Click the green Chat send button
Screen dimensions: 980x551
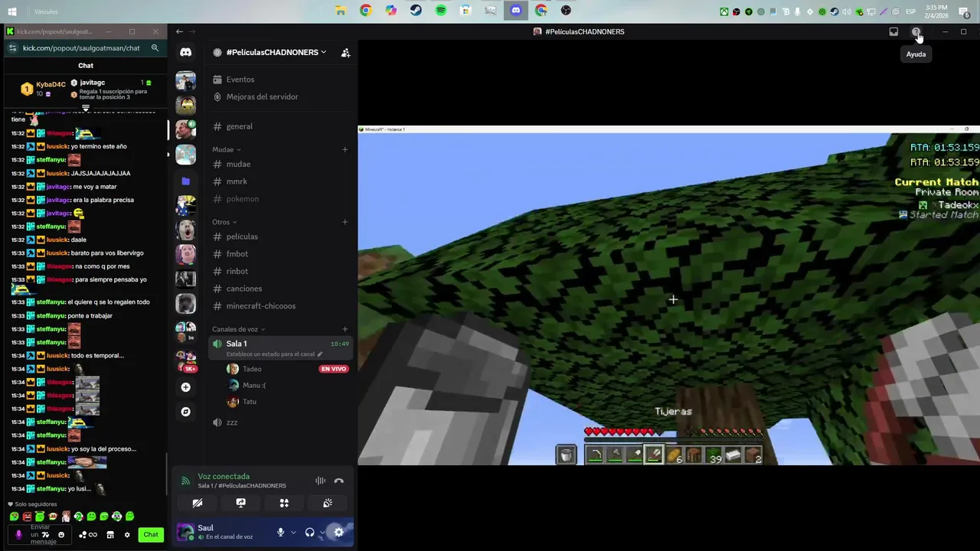point(151,535)
